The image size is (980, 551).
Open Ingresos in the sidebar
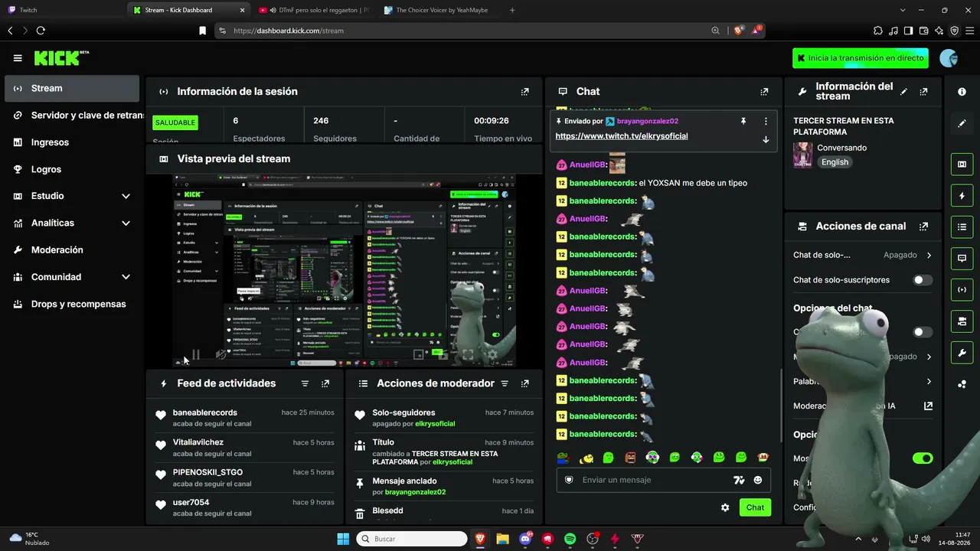[x=73, y=142]
